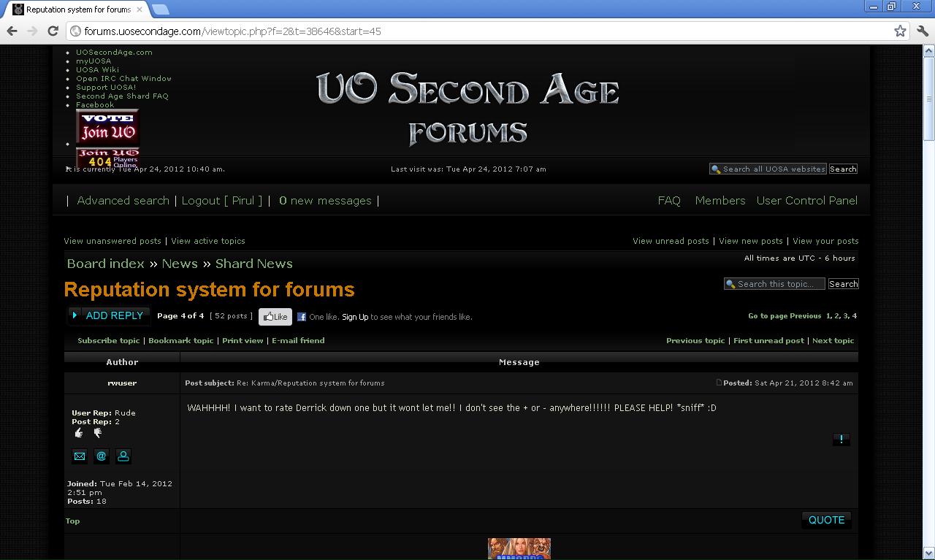The image size is (935, 560).
Task: Click thumbs down on rwuser's post
Action: click(x=97, y=434)
